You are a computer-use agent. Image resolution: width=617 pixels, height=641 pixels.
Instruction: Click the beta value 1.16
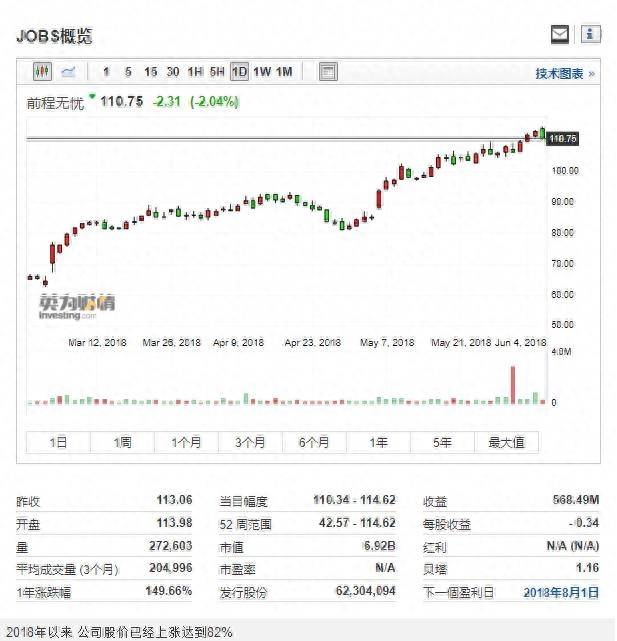[x=587, y=568]
